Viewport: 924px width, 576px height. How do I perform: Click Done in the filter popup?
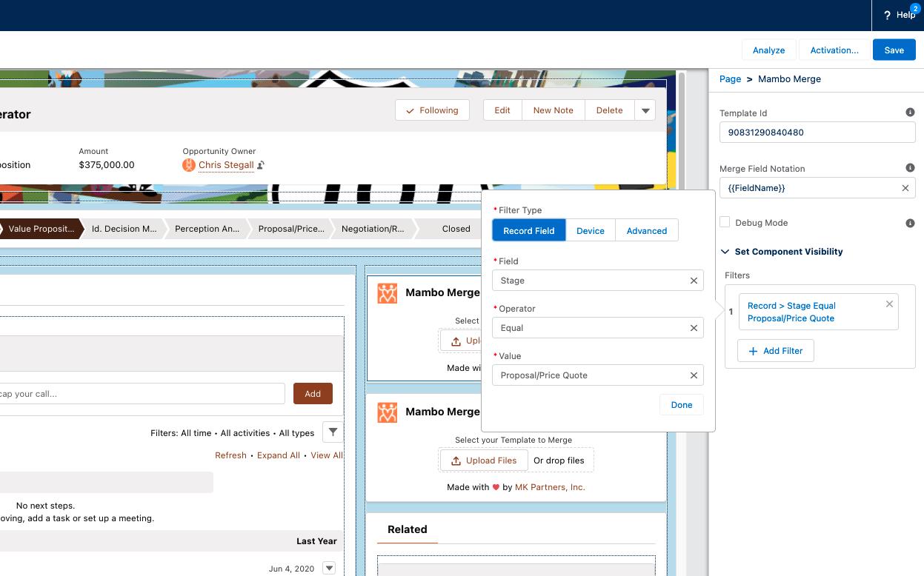pos(681,405)
